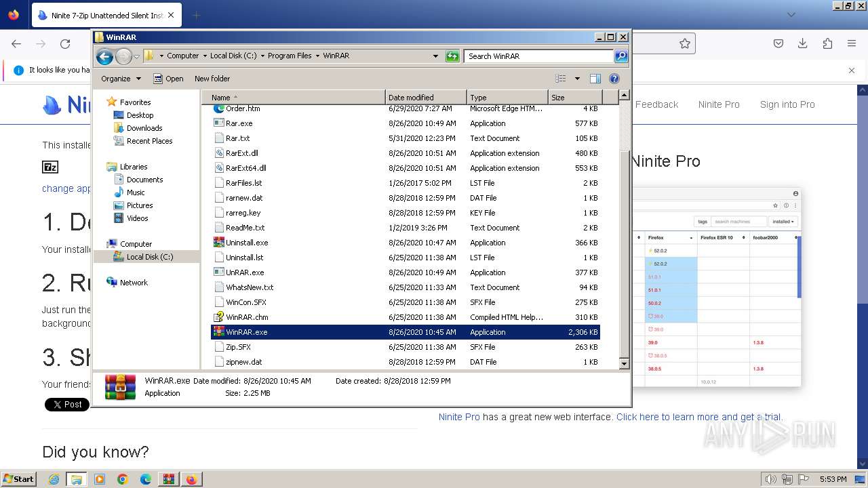The image size is (868, 488).
Task: Click the Feedback link on Ninite page
Action: [x=656, y=104]
